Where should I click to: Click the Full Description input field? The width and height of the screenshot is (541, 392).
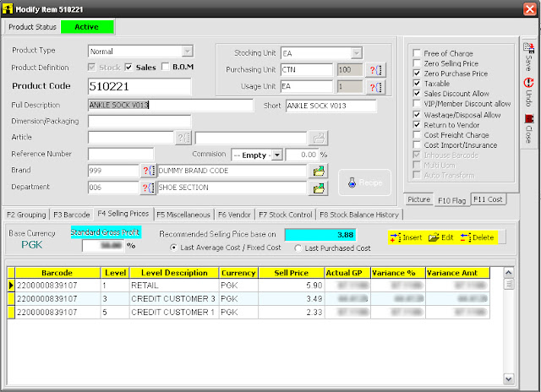coord(171,105)
